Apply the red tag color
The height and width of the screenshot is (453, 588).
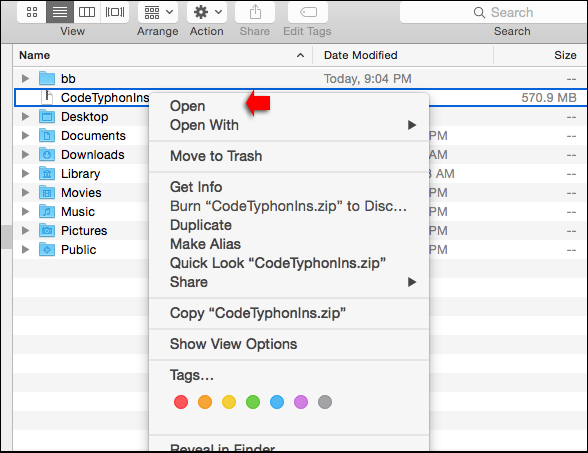point(181,402)
